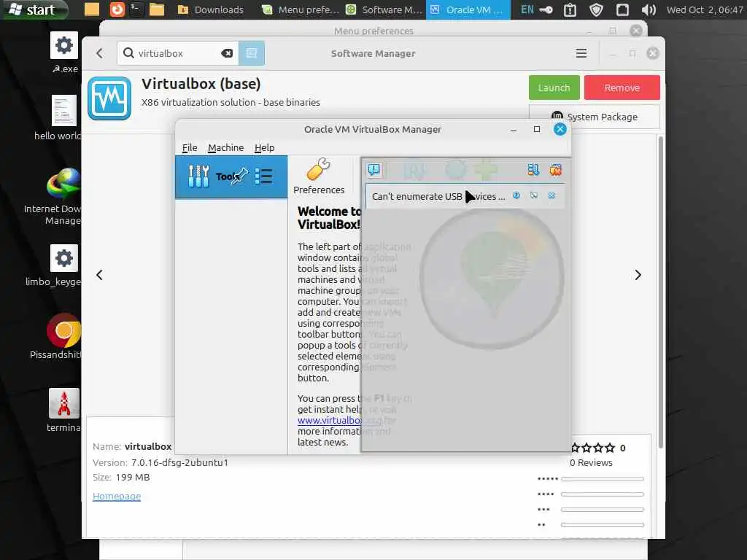Click the three-star rating bar

(x=602, y=510)
